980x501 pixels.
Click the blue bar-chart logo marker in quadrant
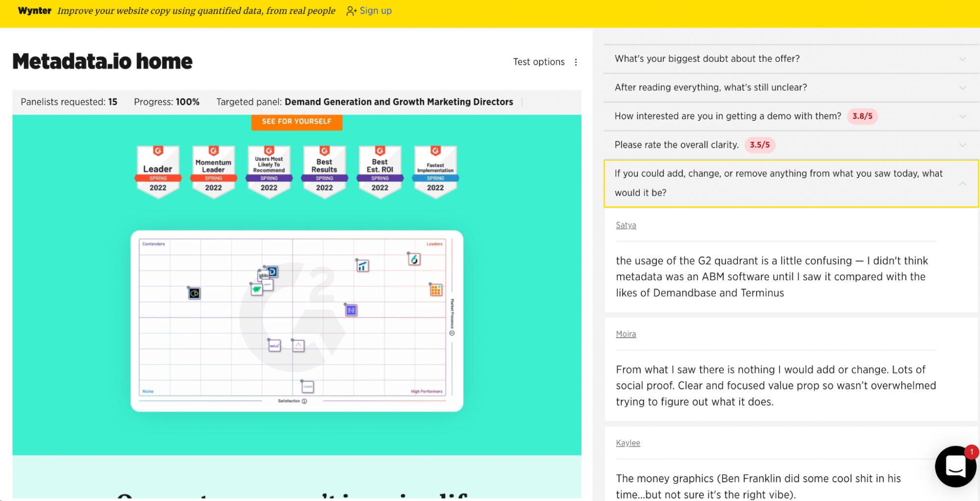(x=362, y=265)
